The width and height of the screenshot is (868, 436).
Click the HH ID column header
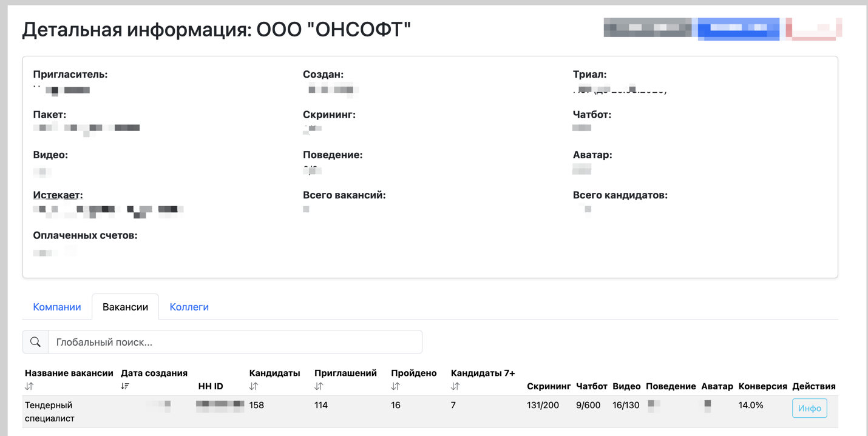211,386
